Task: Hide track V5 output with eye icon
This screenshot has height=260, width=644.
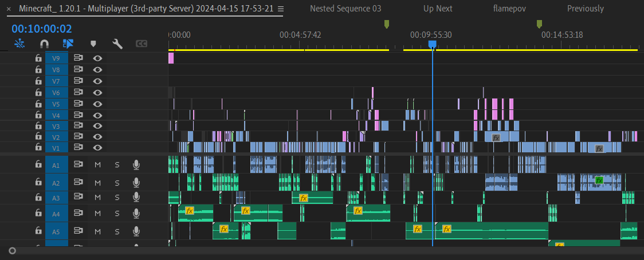Action: pos(97,104)
